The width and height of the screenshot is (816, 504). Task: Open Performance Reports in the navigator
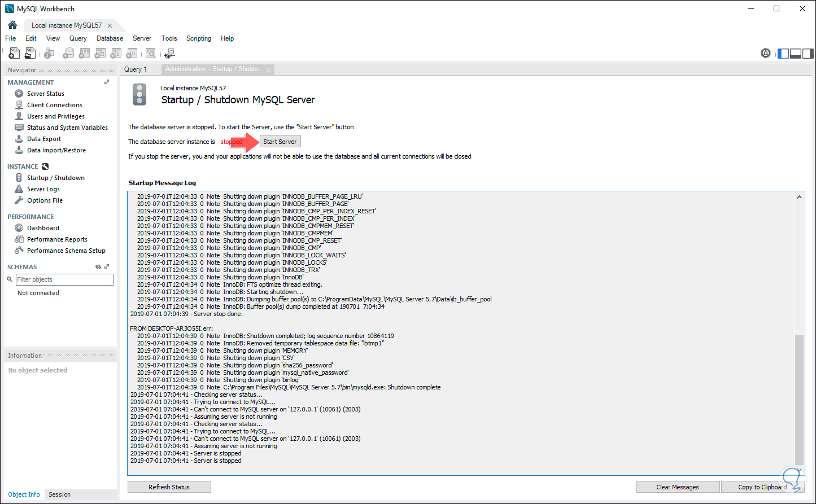point(57,239)
